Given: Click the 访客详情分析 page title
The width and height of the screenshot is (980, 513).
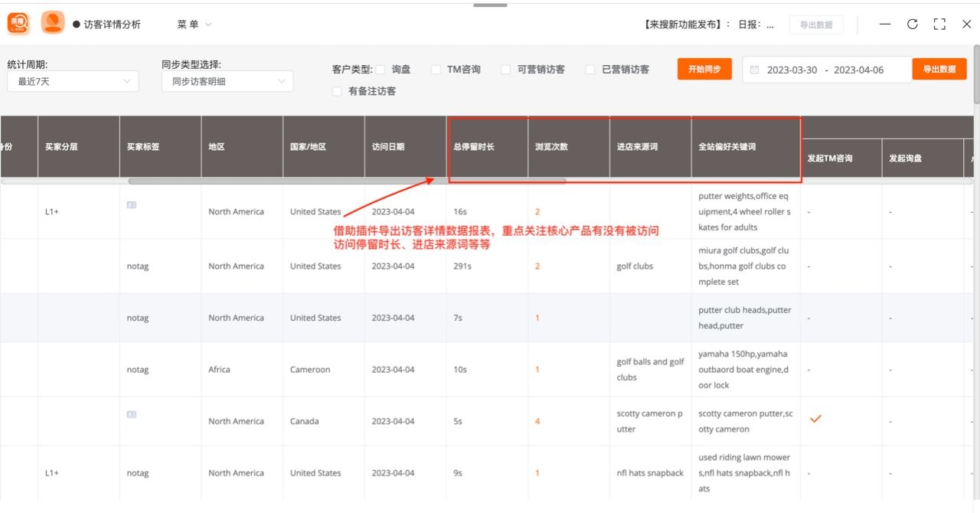Looking at the screenshot, I should [112, 25].
